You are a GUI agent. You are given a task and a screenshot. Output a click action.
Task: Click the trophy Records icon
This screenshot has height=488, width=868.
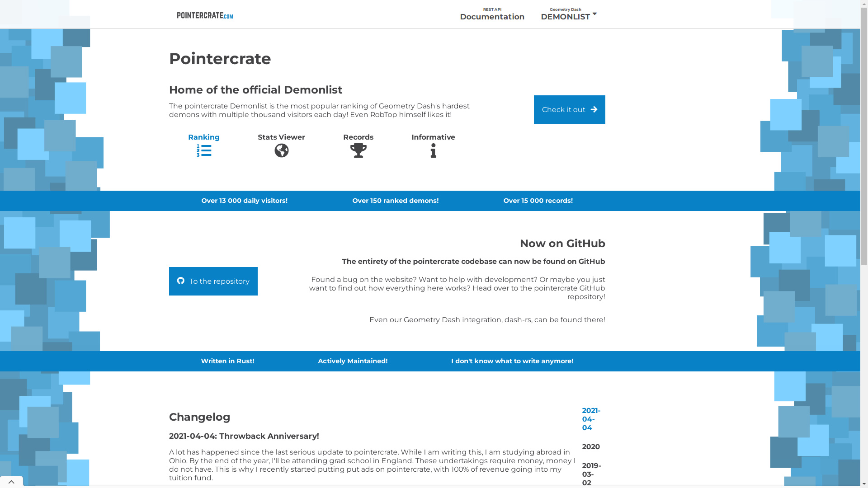coord(358,150)
